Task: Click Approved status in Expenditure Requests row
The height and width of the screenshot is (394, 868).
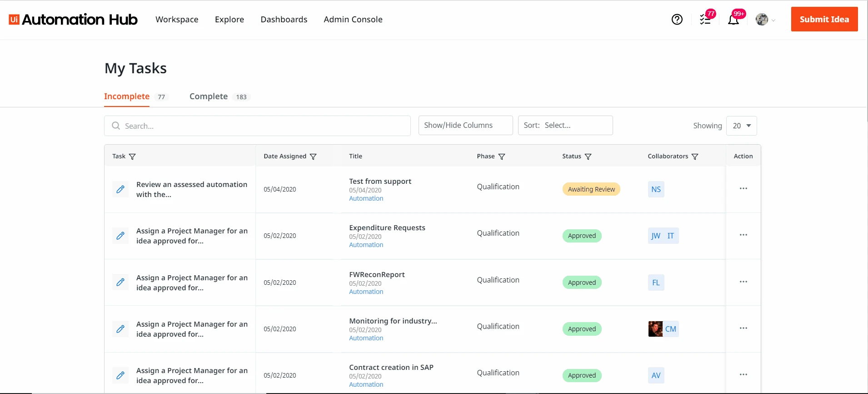Action: 582,236
